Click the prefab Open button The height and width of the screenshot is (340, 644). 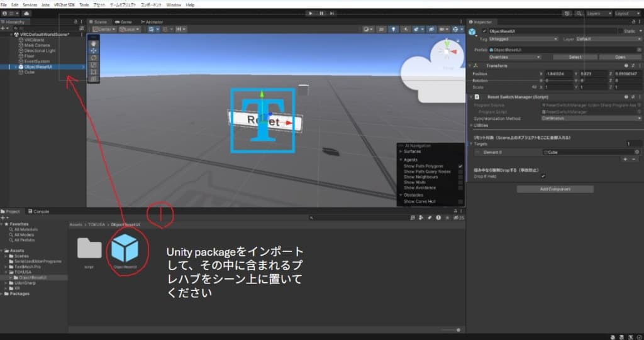[620, 57]
